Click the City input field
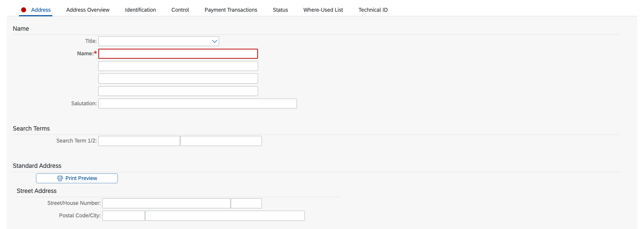The height and width of the screenshot is (229, 644). point(225,216)
